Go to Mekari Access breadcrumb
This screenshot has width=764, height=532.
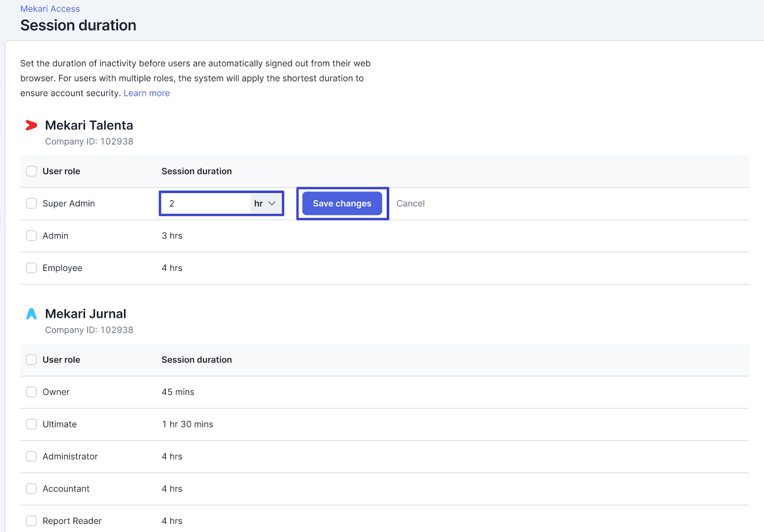click(x=50, y=9)
